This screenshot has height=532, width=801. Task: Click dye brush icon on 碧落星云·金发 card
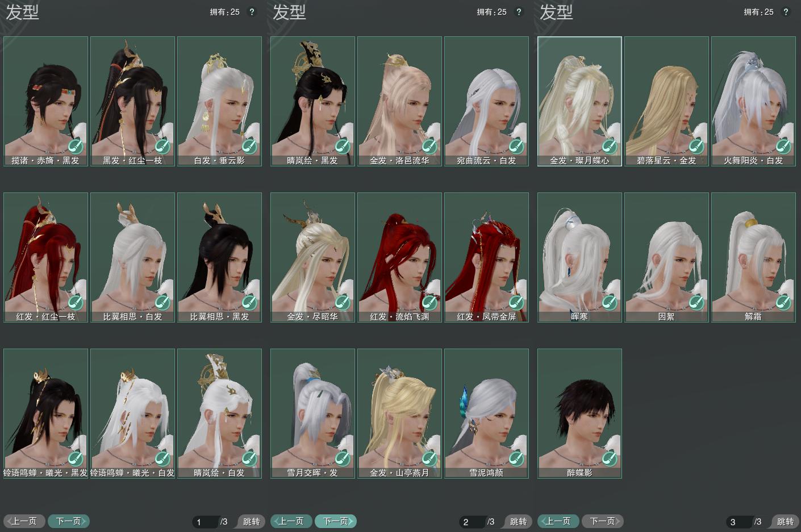point(696,146)
